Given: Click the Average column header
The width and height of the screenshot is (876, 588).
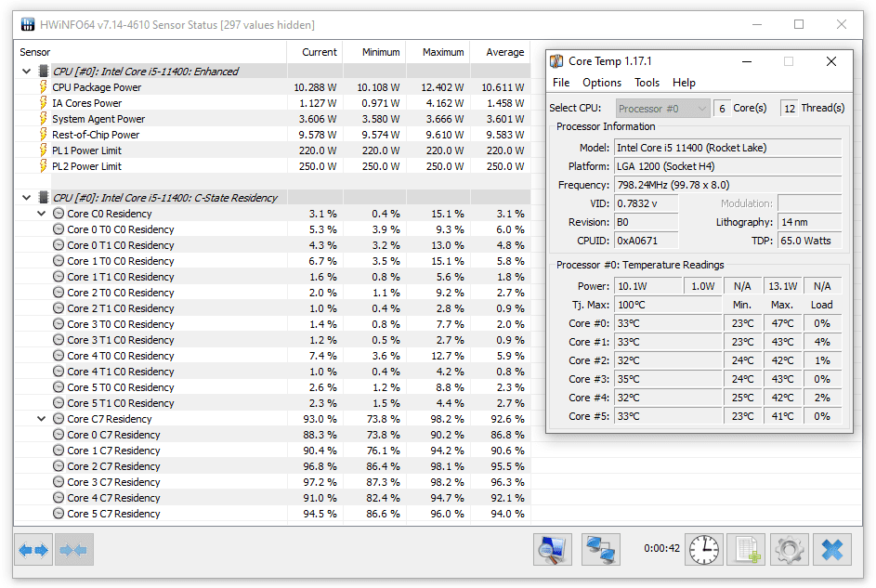Looking at the screenshot, I should pos(501,52).
